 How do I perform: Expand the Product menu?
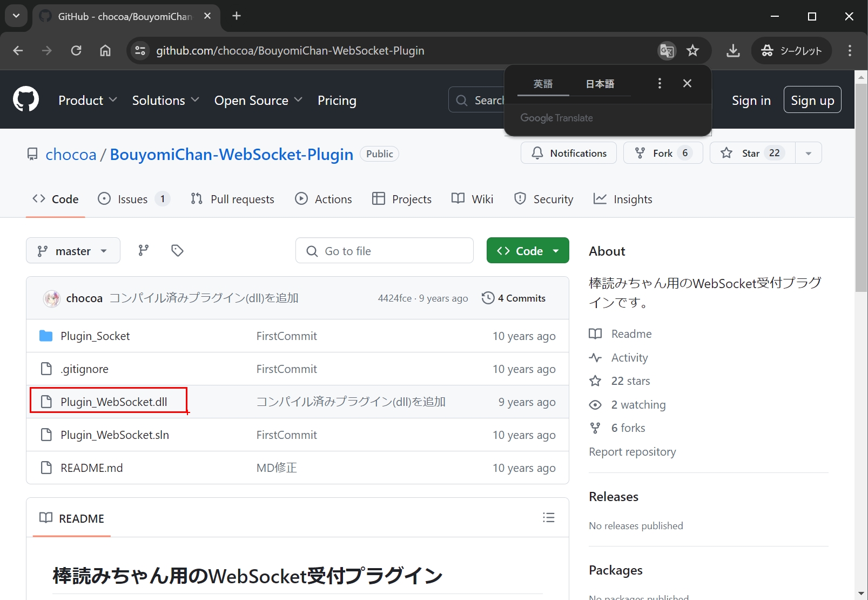coord(88,101)
